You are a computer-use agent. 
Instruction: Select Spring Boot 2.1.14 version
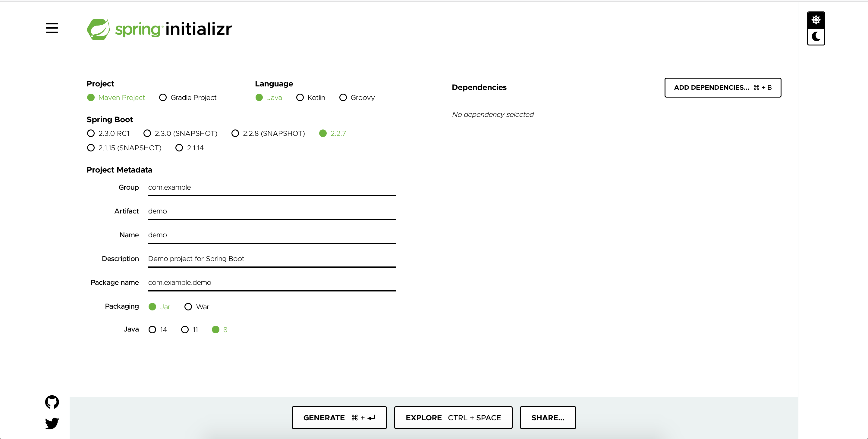click(190, 148)
